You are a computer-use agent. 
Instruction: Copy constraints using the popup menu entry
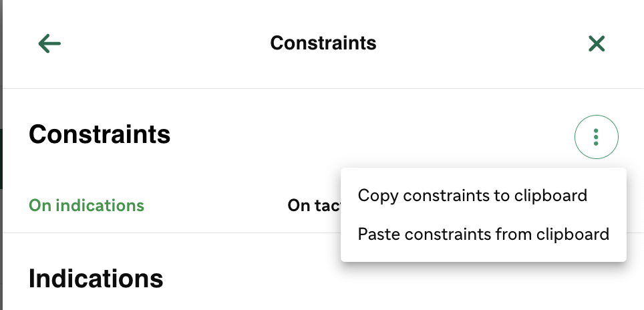[x=472, y=196]
